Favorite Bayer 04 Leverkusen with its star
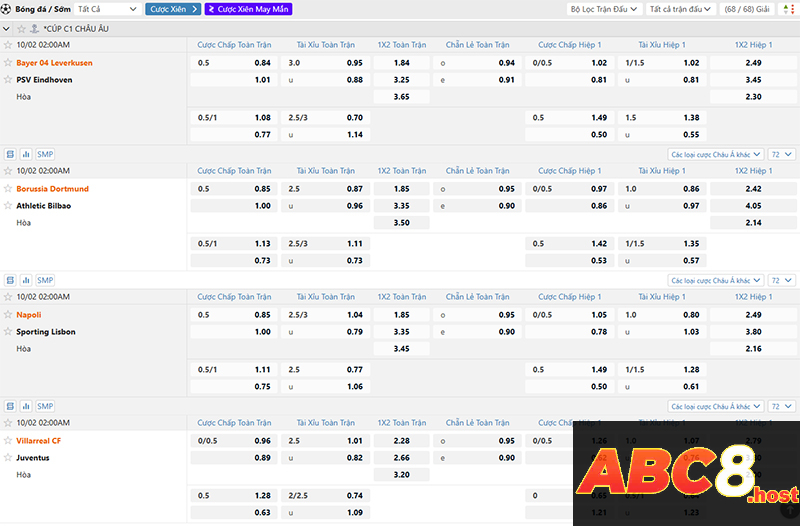Image resolution: width=800 pixels, height=526 pixels. coord(8,63)
